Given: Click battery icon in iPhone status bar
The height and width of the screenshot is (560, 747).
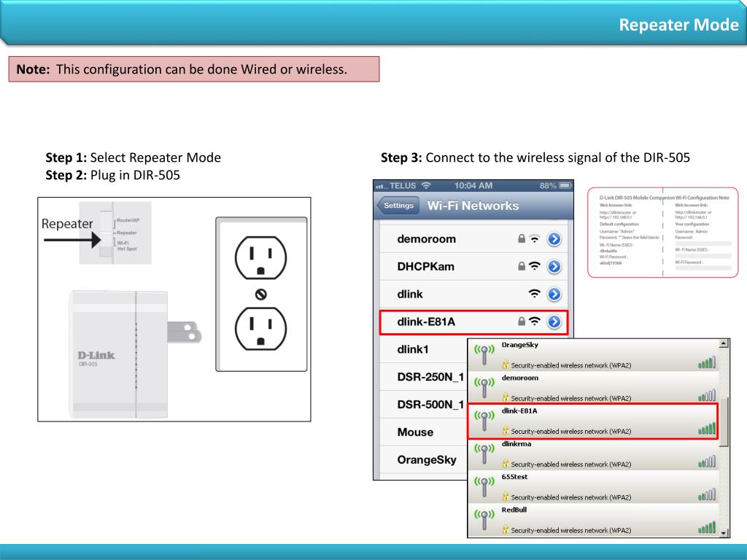Looking at the screenshot, I should (x=565, y=186).
